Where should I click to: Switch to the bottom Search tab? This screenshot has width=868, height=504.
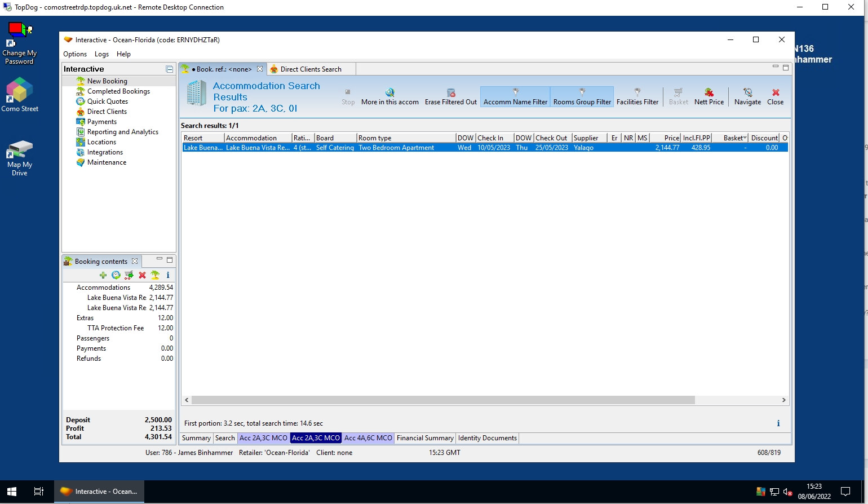(225, 438)
